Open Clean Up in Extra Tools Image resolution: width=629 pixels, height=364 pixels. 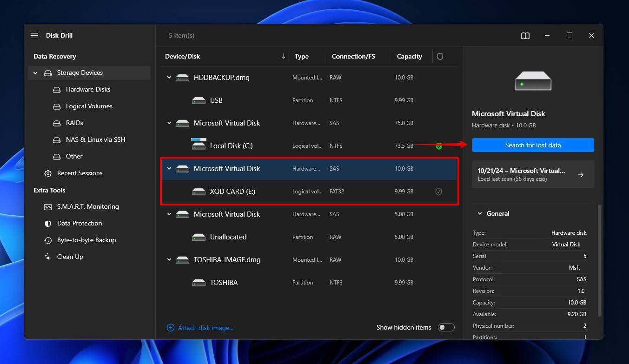70,257
